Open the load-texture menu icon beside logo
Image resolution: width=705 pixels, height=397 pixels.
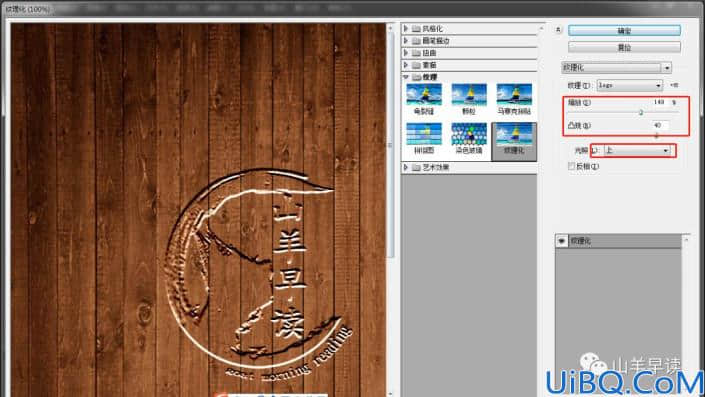click(x=674, y=85)
